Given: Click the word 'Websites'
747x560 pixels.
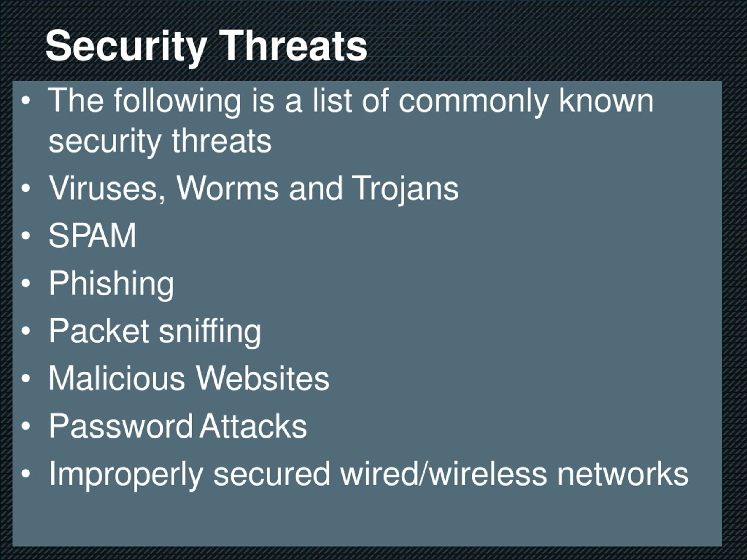Looking at the screenshot, I should [263, 378].
